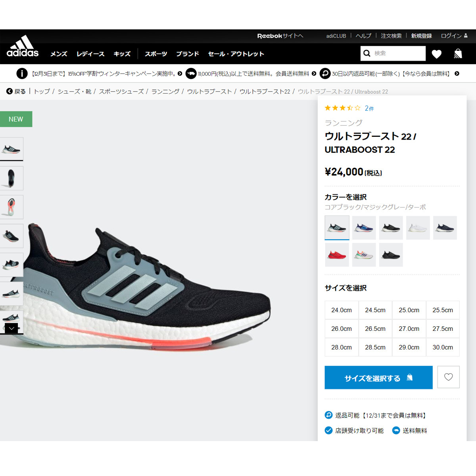
Task: Click the adidas logo
Action: [x=23, y=46]
